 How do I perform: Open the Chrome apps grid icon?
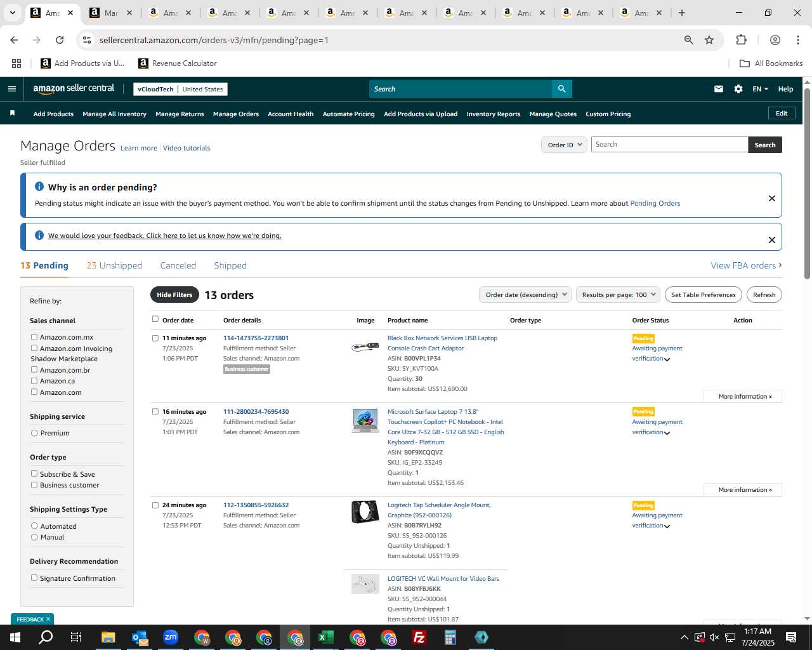pos(16,63)
